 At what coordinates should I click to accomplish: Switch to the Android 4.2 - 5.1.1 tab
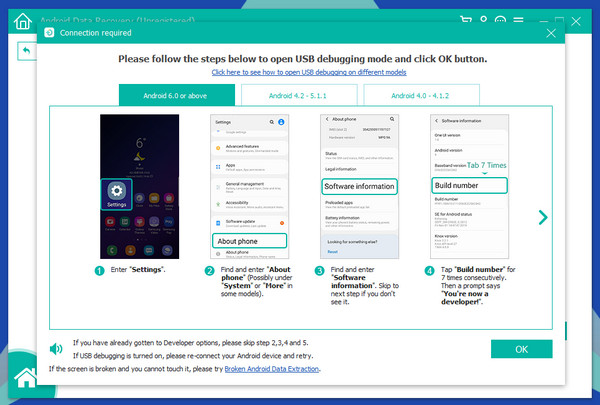pyautogui.click(x=299, y=95)
